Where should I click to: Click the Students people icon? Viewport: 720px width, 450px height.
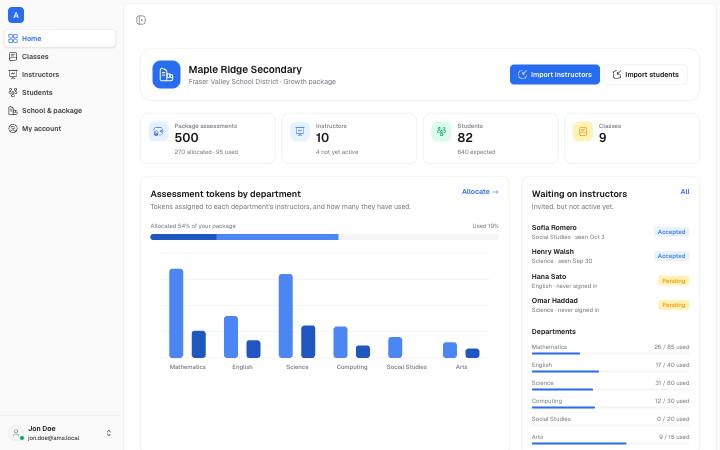13,92
